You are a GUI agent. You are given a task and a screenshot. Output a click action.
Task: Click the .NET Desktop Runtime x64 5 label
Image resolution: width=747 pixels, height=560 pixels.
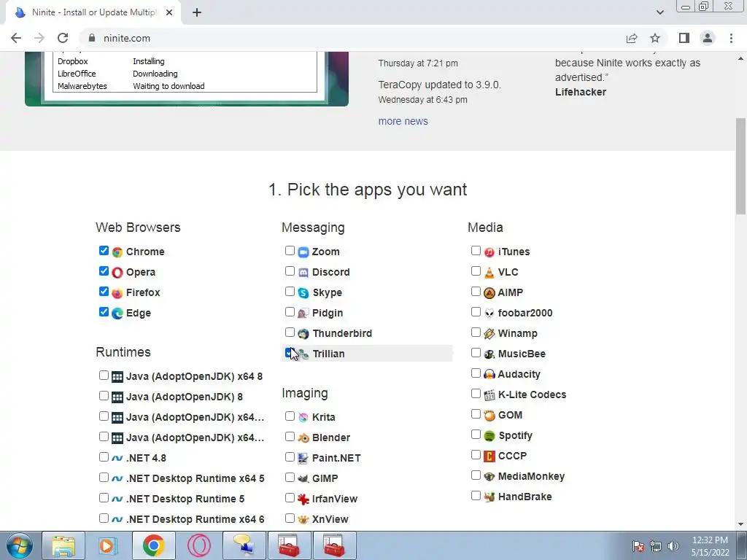click(x=196, y=478)
